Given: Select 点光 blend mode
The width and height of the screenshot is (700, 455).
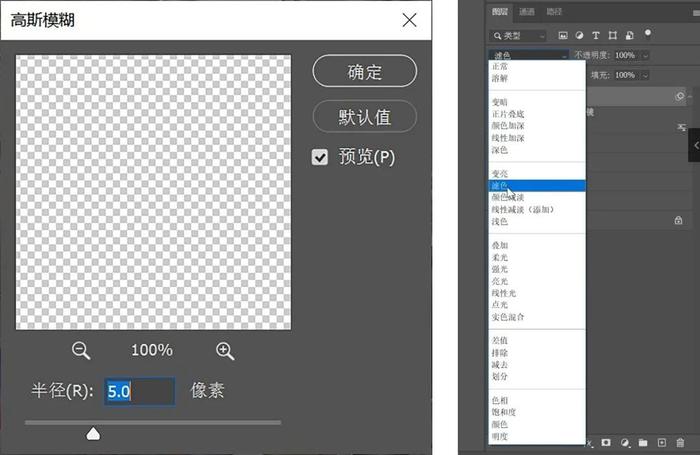Looking at the screenshot, I should (x=500, y=305).
